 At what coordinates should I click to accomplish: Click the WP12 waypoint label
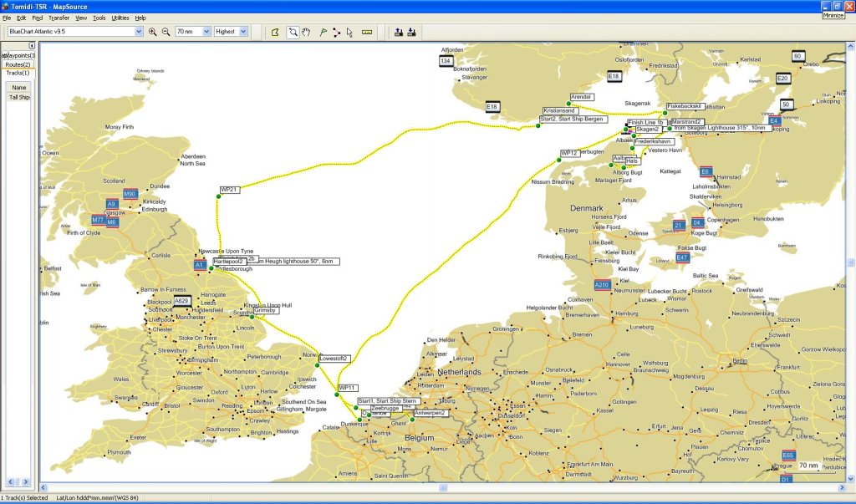(x=569, y=153)
